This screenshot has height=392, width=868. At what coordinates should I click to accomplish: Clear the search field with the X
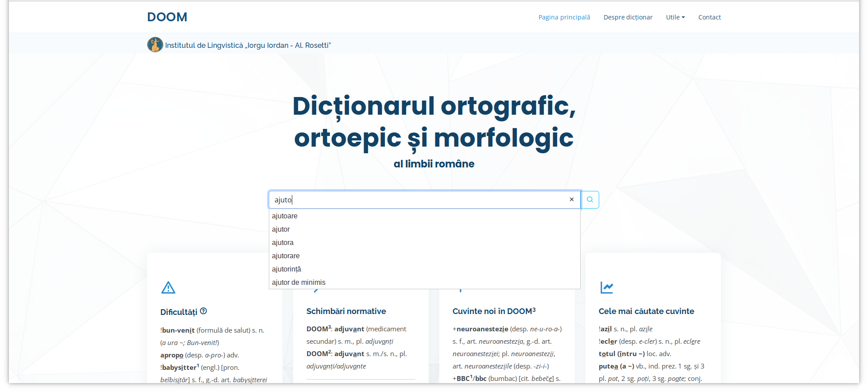571,200
